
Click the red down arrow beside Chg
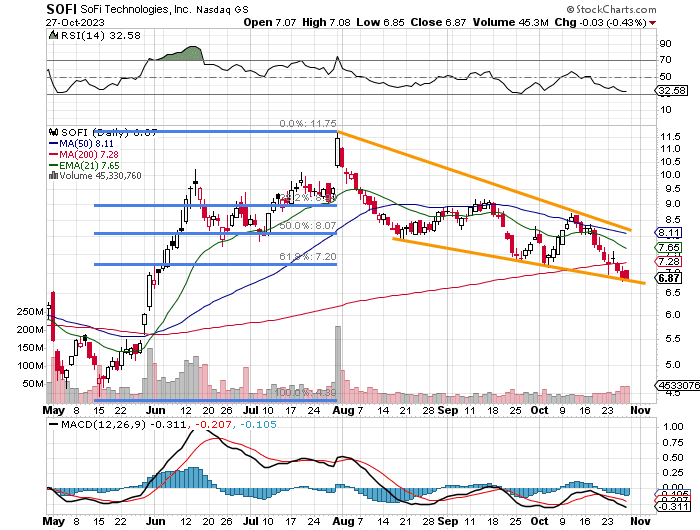click(652, 21)
